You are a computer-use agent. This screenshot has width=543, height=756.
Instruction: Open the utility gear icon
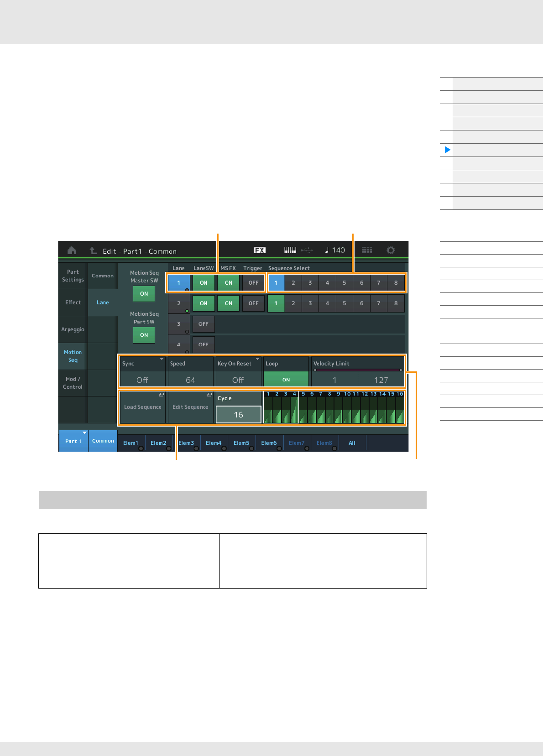(x=391, y=250)
